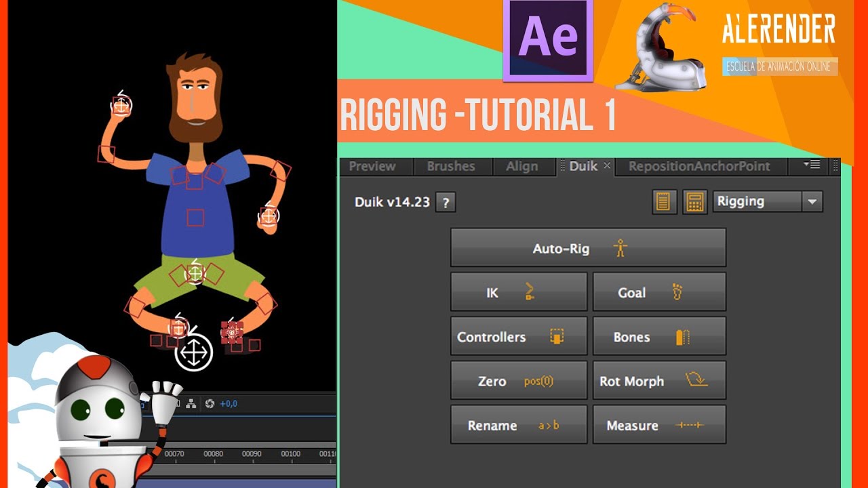Click frame 00100 on timeline ruler
Viewport: 868px width, 488px height.
pyautogui.click(x=291, y=453)
